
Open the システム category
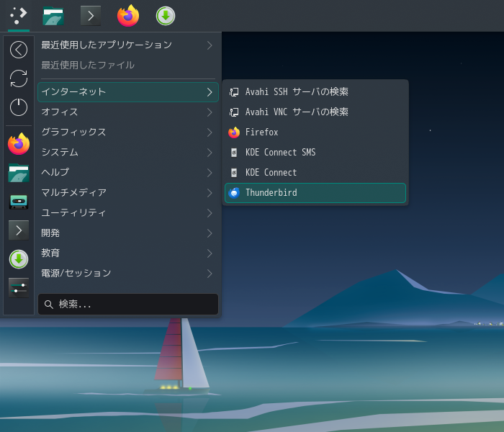[128, 153]
